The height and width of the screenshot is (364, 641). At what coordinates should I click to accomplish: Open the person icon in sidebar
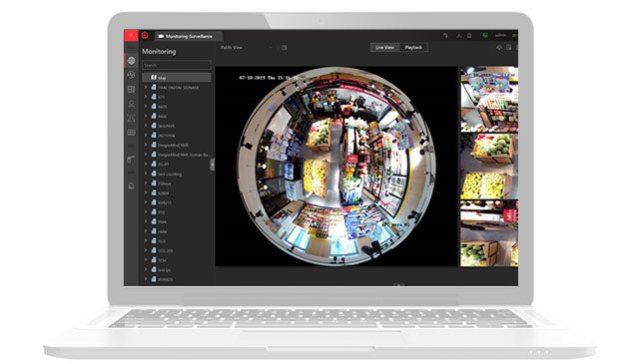click(131, 104)
